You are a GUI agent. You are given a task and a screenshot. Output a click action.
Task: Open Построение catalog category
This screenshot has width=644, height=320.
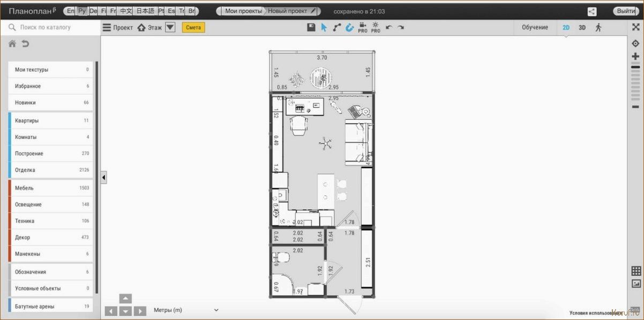pyautogui.click(x=51, y=154)
